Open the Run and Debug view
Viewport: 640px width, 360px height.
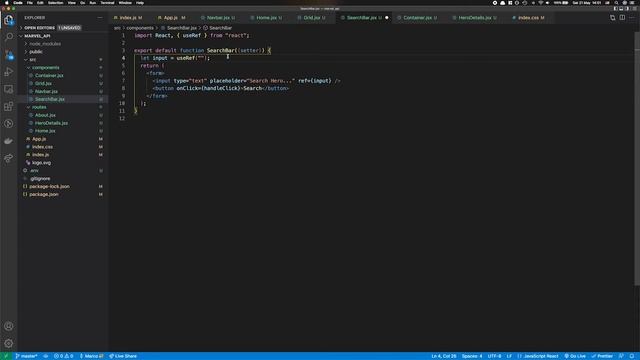[9, 72]
